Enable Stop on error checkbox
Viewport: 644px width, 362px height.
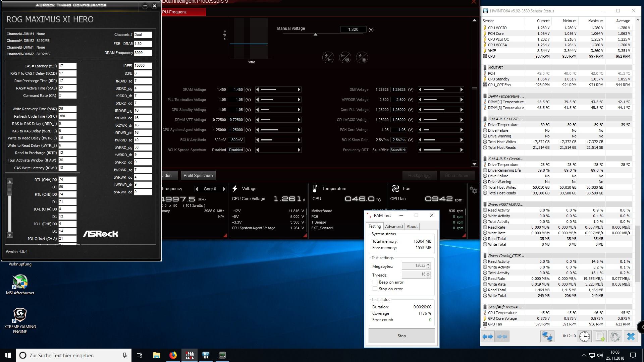click(x=375, y=289)
